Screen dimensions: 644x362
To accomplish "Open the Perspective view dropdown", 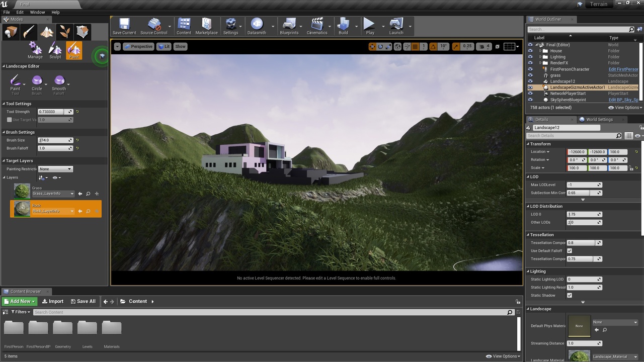I will [138, 46].
